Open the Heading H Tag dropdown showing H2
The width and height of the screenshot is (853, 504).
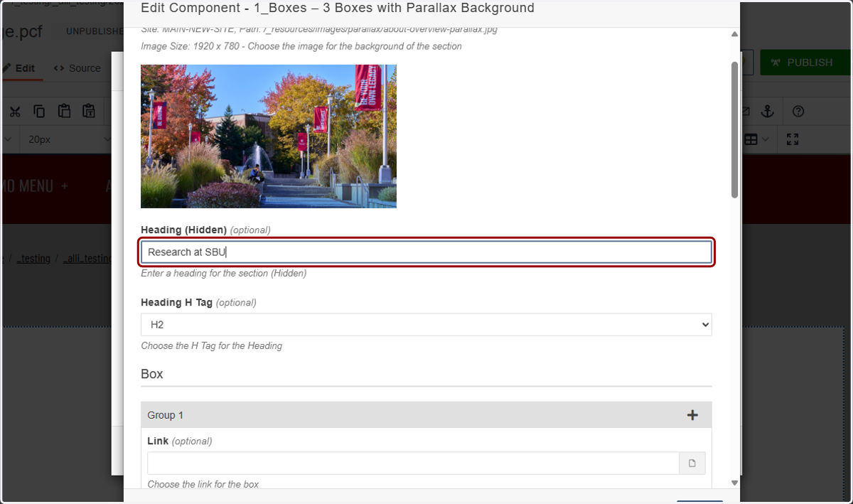426,324
